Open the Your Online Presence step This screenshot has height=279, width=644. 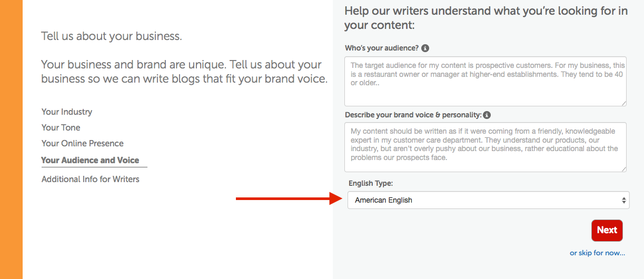pyautogui.click(x=83, y=143)
